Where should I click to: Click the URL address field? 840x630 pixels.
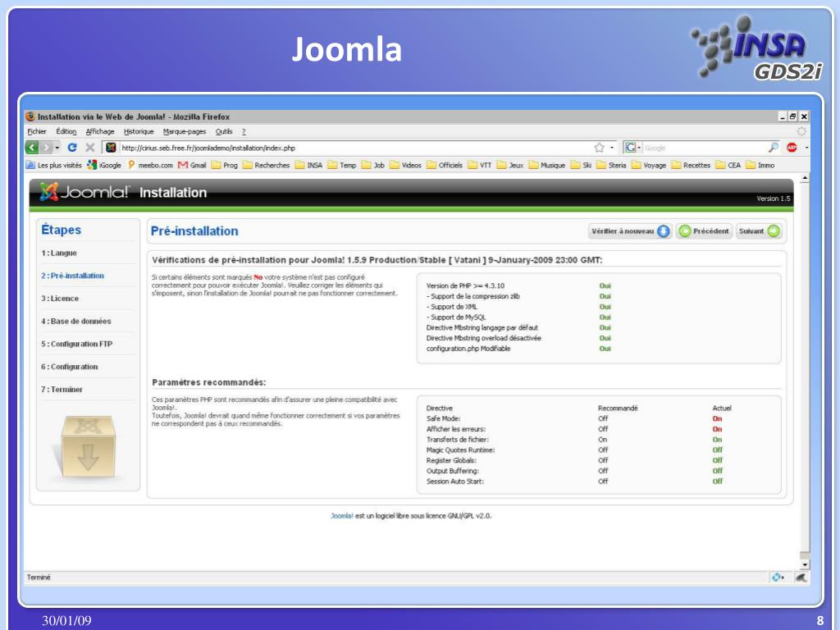click(354, 148)
